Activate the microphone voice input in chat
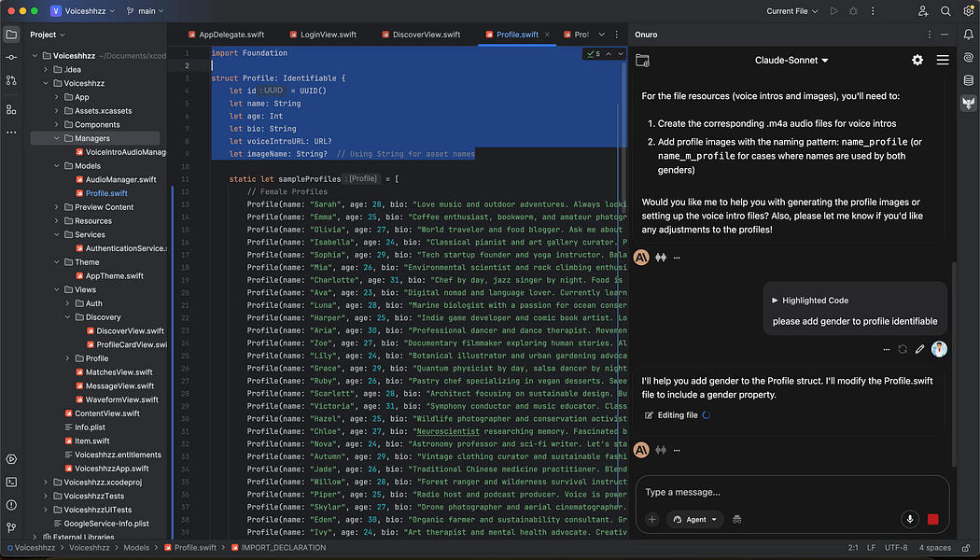Screen dimensions: 980x560 coord(910,519)
